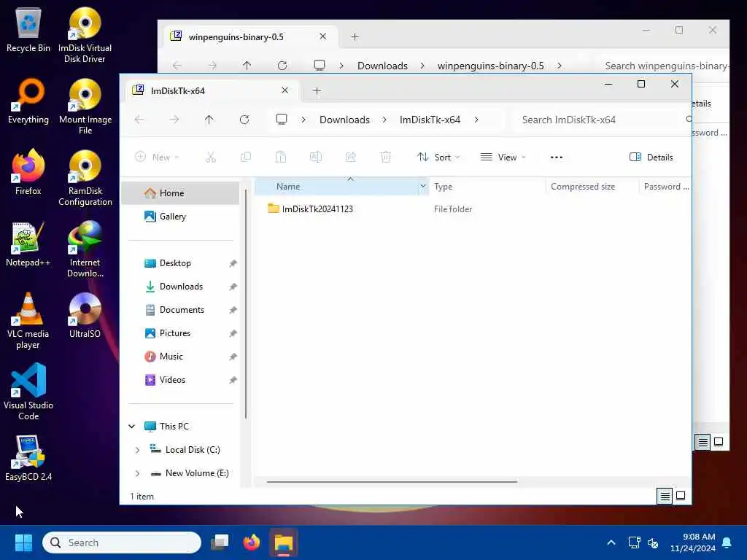Toggle details view in winpenguins-binary window
This screenshot has width=747, height=560.
coord(703,442)
